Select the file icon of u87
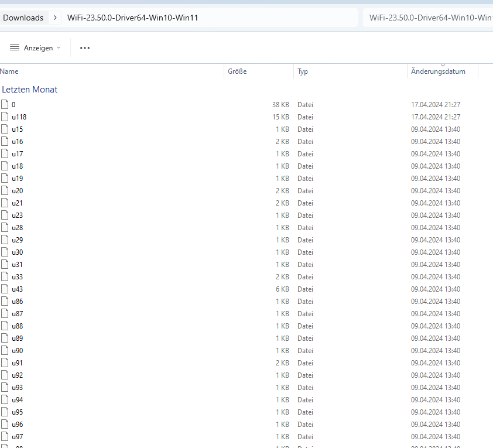The height and width of the screenshot is (448, 493). [5, 313]
